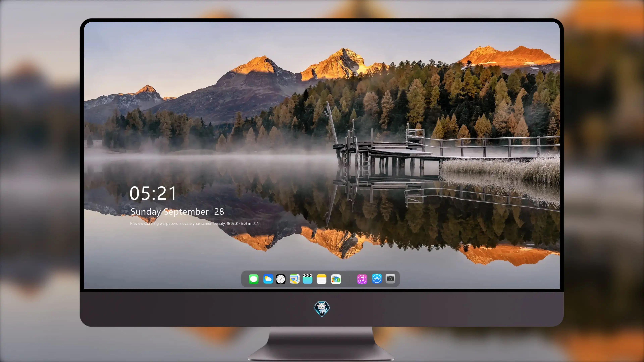The width and height of the screenshot is (644, 362).
Task: Open the yellow Notes app
Action: pos(321,279)
